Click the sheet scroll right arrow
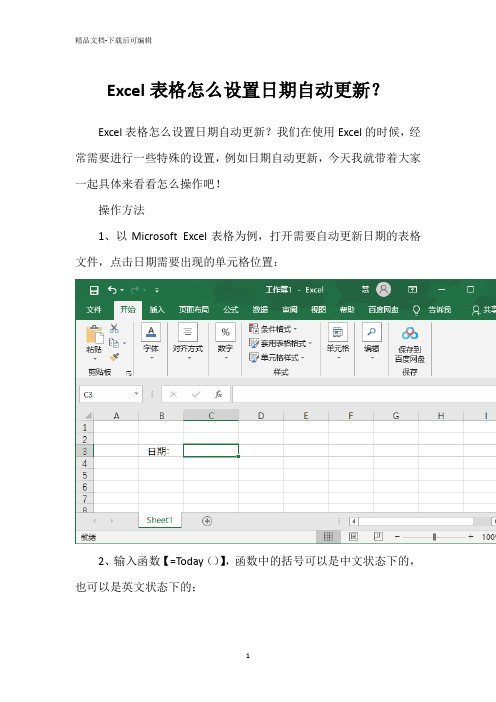Screen dimensions: 496x702 [112, 521]
